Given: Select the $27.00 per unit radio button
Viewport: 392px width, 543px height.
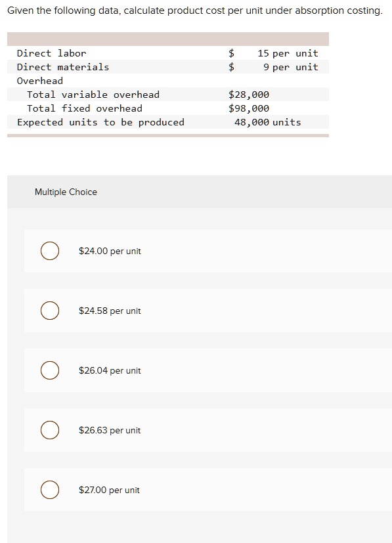Looking at the screenshot, I should pyautogui.click(x=49, y=490).
